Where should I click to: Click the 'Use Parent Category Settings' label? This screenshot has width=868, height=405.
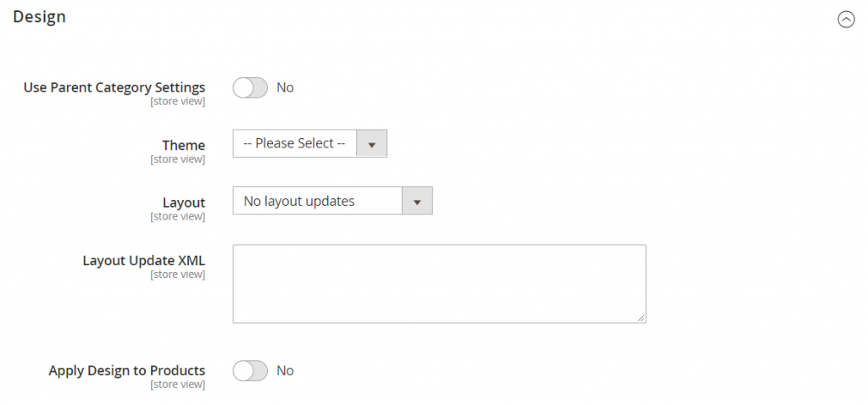114,87
